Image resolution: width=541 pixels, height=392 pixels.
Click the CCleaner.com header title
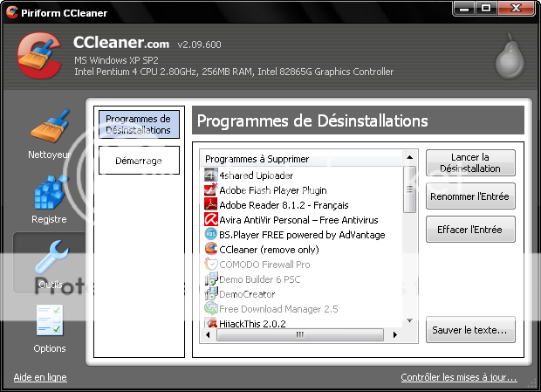(121, 43)
